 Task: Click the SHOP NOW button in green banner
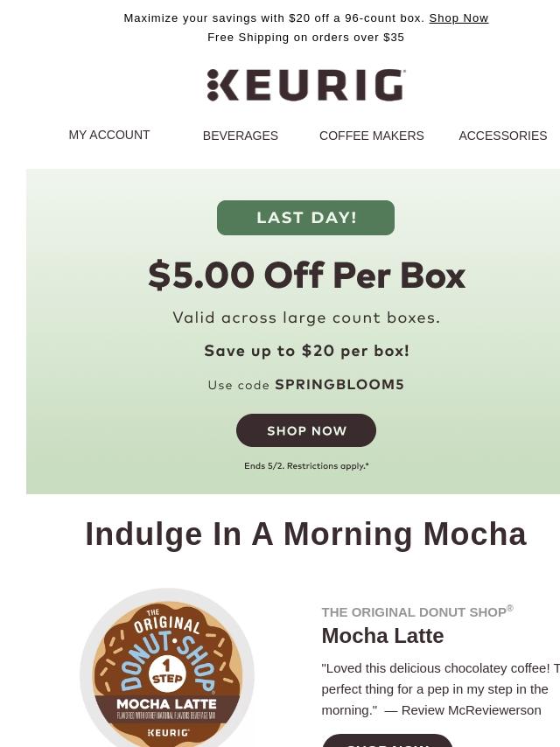click(x=306, y=430)
